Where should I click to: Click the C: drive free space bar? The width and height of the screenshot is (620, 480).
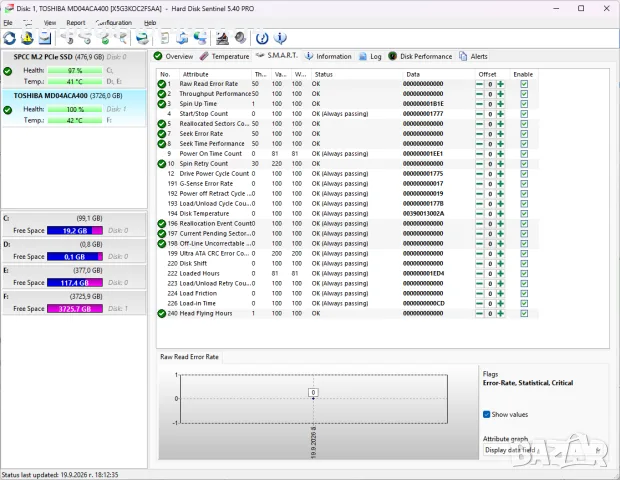[75, 231]
